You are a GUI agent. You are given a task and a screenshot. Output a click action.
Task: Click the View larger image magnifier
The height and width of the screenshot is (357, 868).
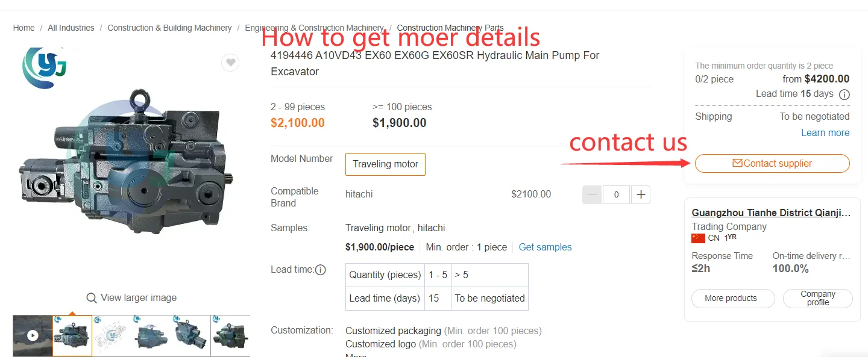(92, 298)
